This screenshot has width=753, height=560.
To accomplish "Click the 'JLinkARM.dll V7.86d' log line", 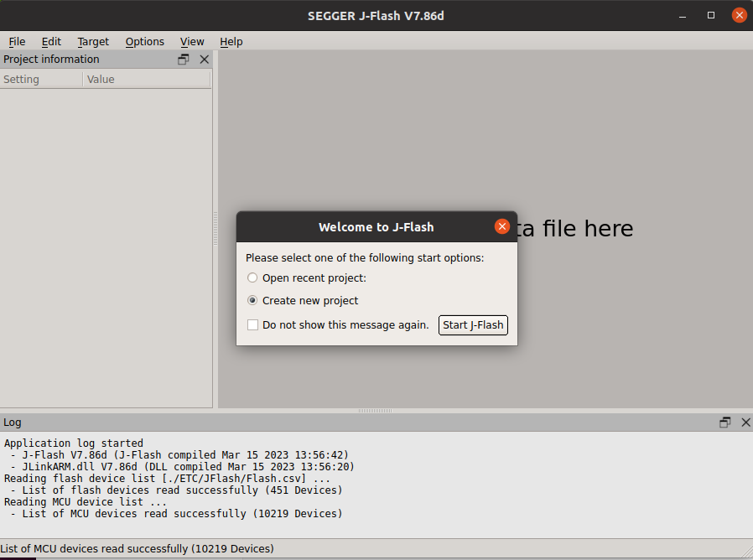I will pyautogui.click(x=182, y=466).
